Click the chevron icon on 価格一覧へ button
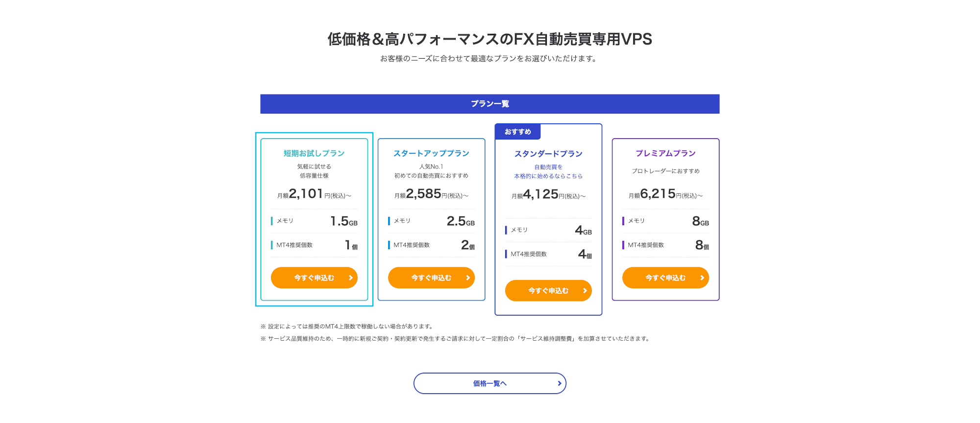The image size is (980, 423). click(560, 383)
